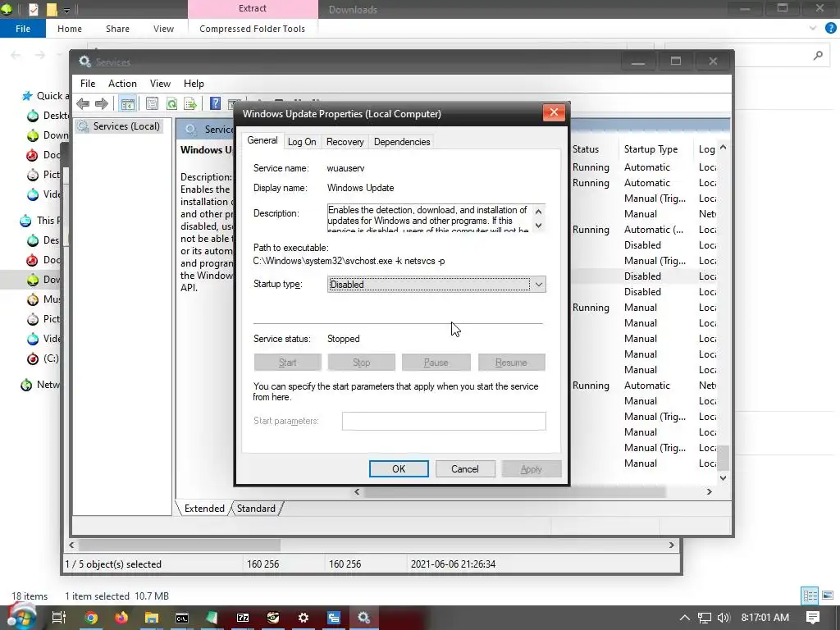Switch to the Recovery tab

coord(345,142)
